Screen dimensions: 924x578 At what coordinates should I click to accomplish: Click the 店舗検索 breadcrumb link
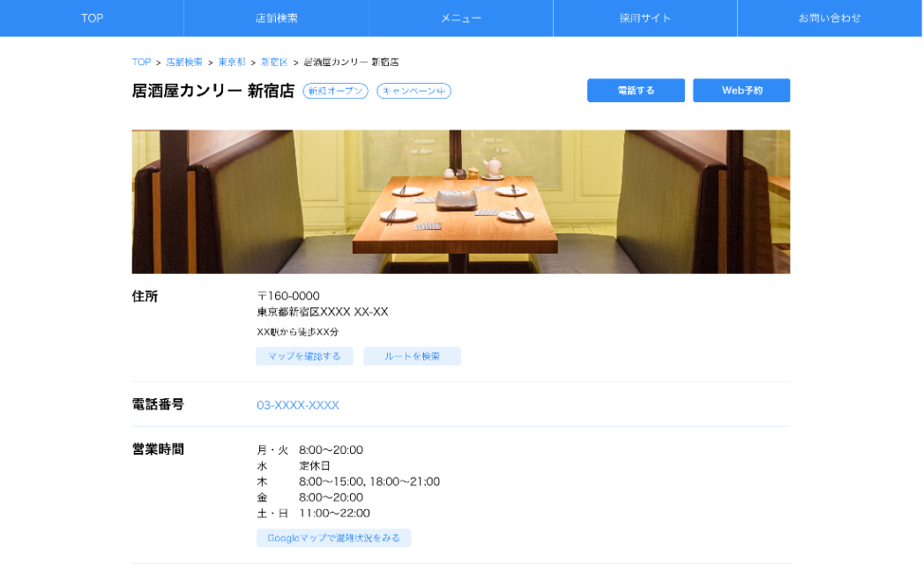tap(184, 63)
